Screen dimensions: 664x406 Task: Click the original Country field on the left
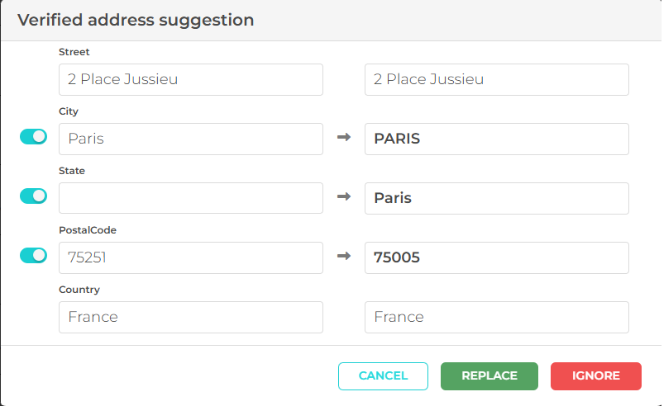[x=191, y=317]
